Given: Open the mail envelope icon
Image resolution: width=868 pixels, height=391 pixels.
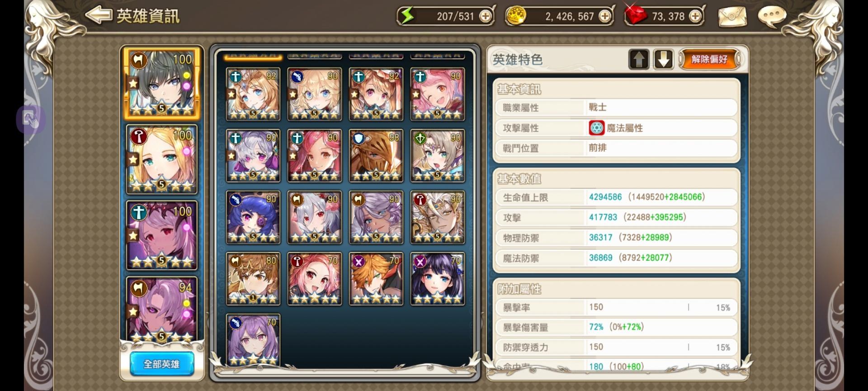Looking at the screenshot, I should pos(732,17).
